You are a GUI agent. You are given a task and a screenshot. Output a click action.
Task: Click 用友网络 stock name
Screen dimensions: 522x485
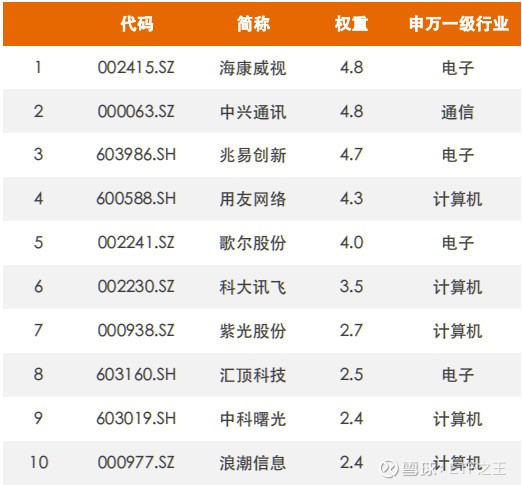point(253,199)
